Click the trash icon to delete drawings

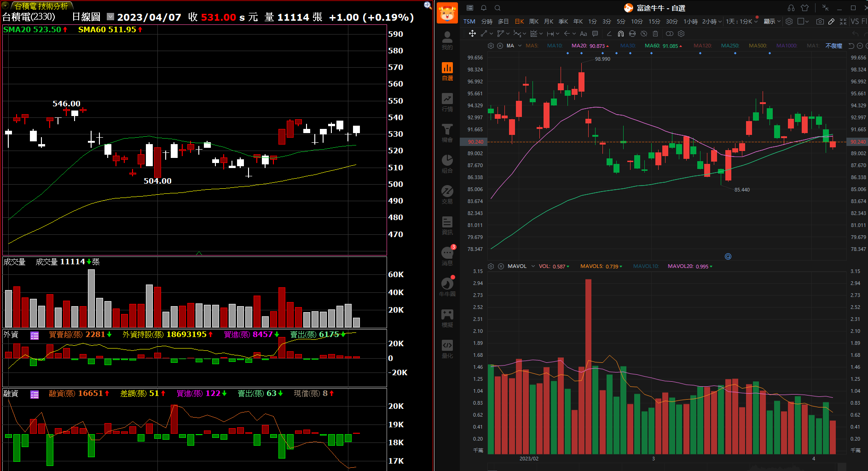[x=655, y=34]
